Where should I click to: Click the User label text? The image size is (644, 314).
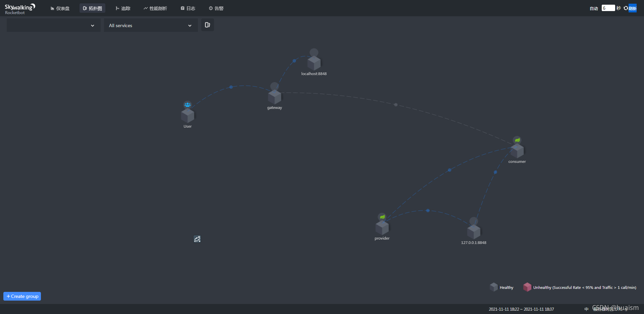click(x=187, y=126)
